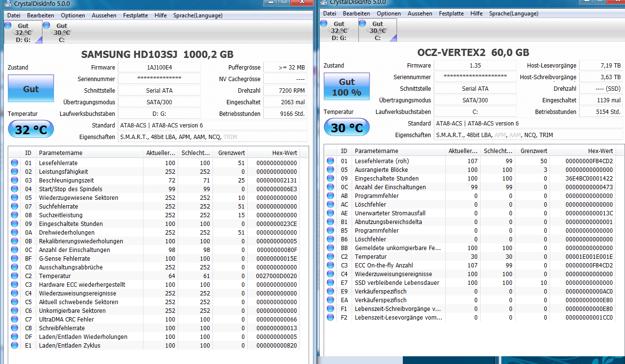Click status icon for Suchzeitleistung row
The image size is (625, 364).
point(14,215)
